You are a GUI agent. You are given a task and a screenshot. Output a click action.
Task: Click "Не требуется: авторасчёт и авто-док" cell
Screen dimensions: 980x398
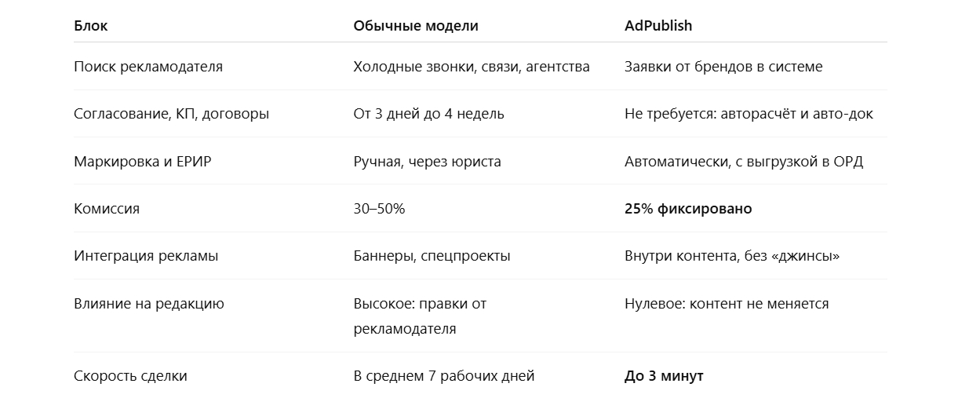pyautogui.click(x=748, y=114)
